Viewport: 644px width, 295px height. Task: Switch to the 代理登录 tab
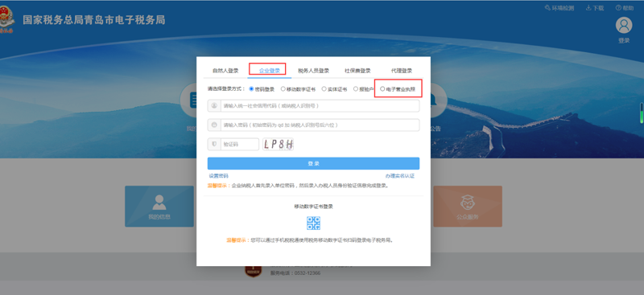(401, 71)
